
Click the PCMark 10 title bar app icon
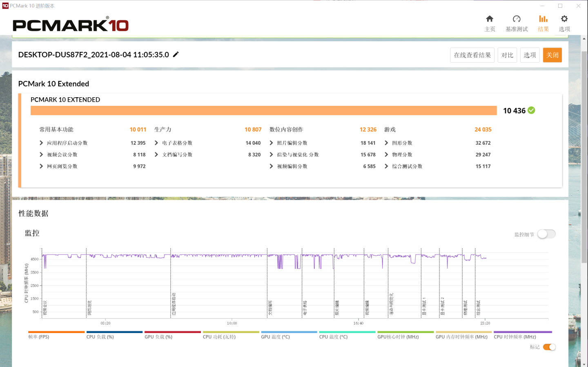point(5,6)
